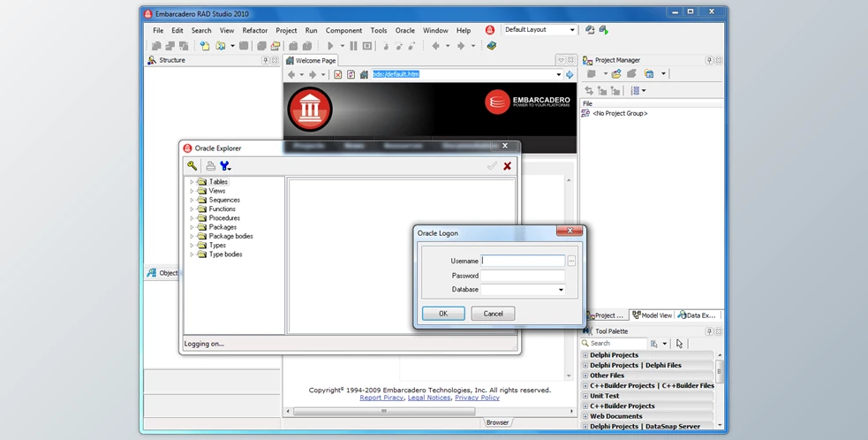Click the Privacy Policy link
The height and width of the screenshot is (440, 868).
[x=477, y=398]
